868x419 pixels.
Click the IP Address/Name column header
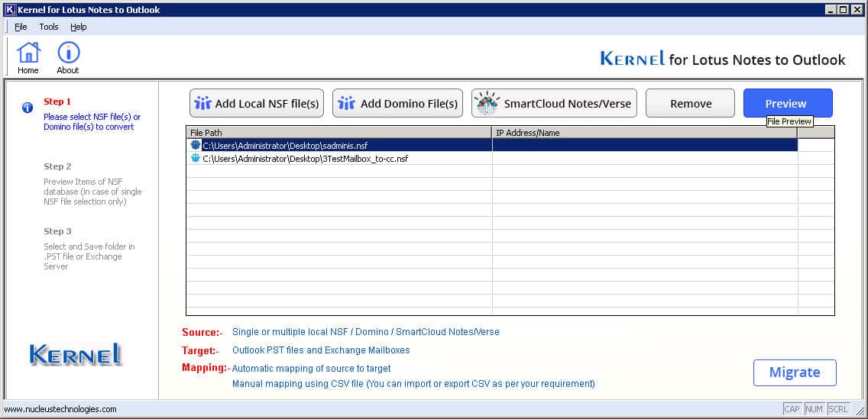pyautogui.click(x=645, y=133)
